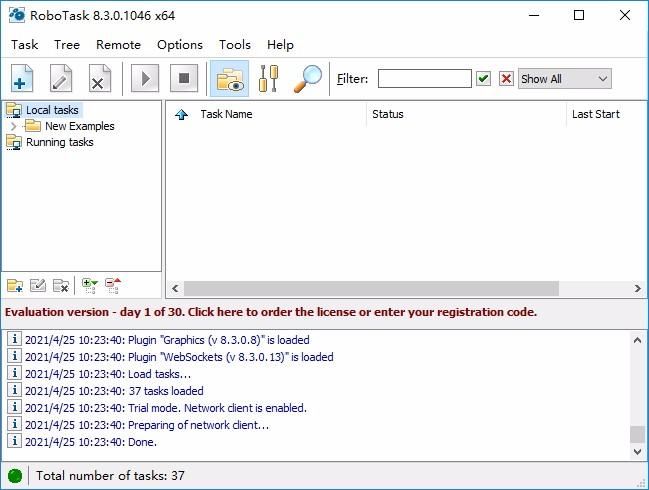The image size is (649, 490).
Task: Click the Delete task icon
Action: pyautogui.click(x=100, y=78)
